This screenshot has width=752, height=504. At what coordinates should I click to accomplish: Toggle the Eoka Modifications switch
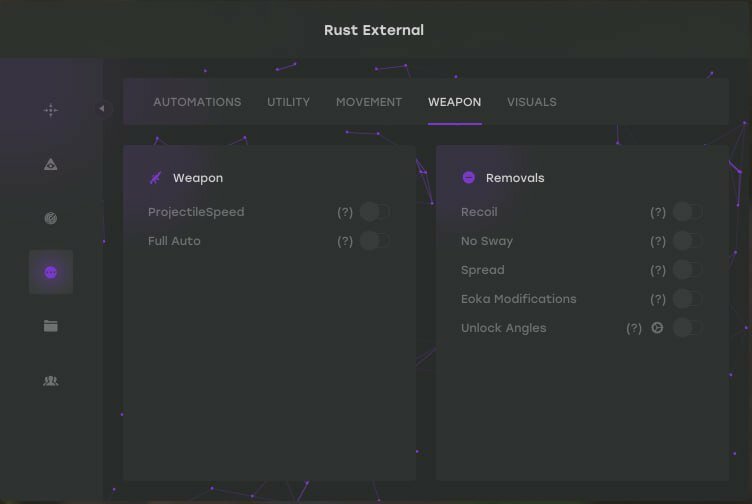coord(687,299)
